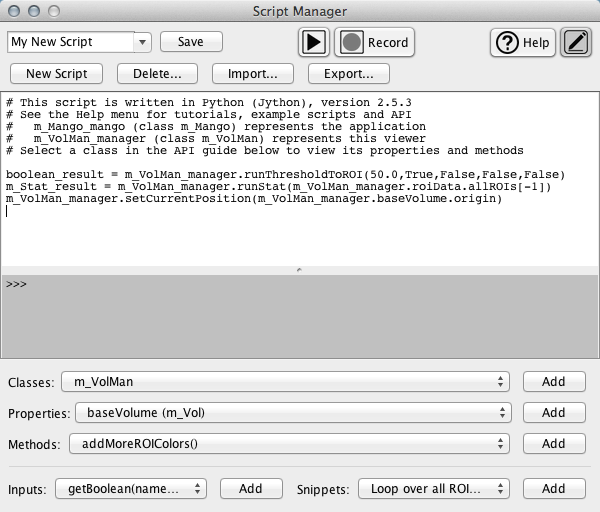Start recording with the Record button

tap(375, 42)
